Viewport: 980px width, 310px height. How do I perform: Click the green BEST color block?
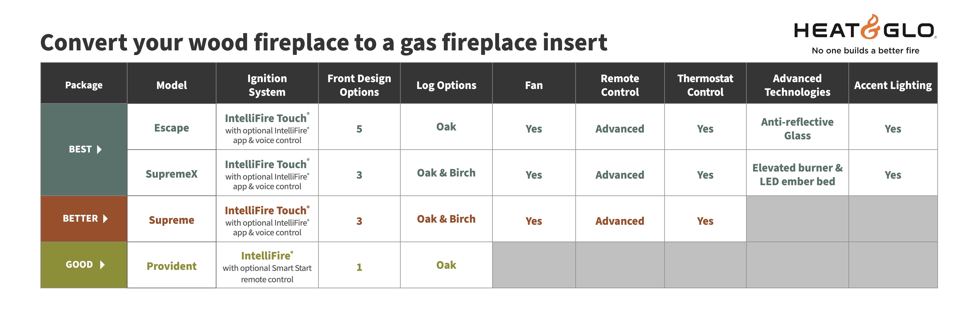(x=84, y=171)
